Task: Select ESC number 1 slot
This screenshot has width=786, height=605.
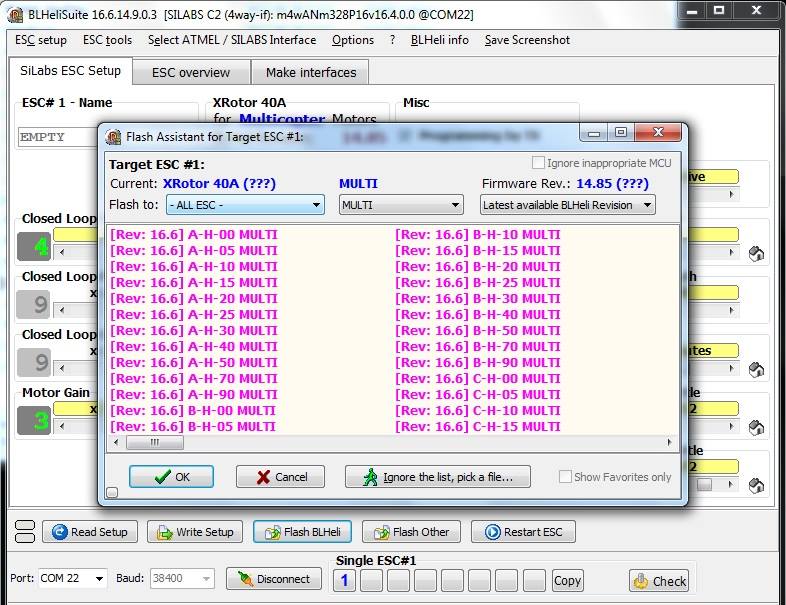Action: 344,580
